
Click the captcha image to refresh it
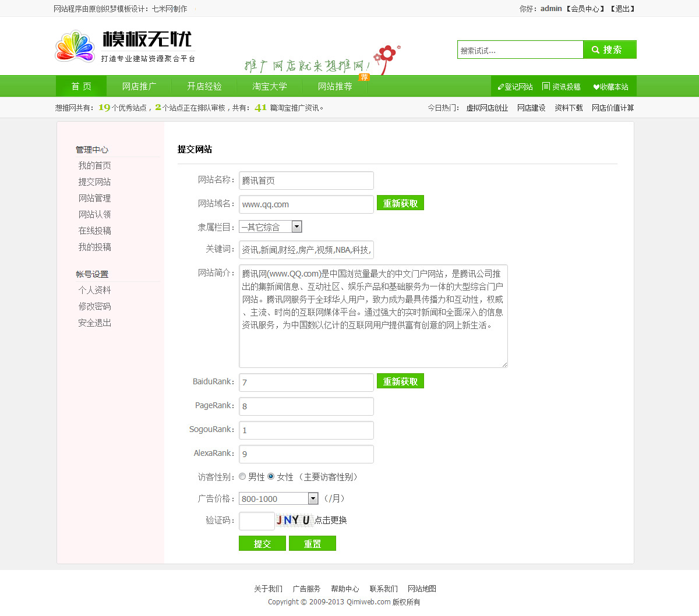click(294, 520)
